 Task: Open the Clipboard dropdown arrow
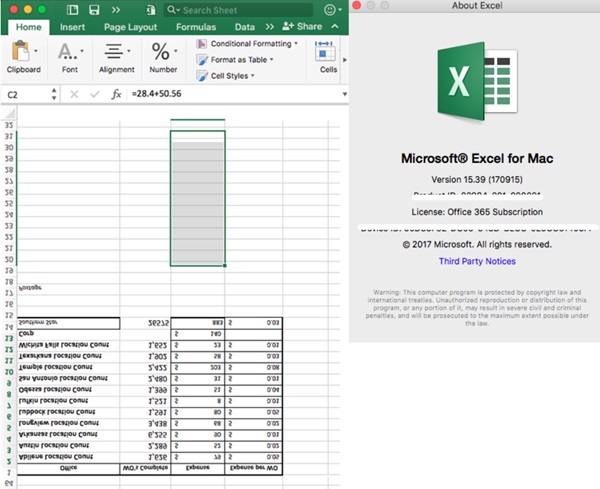(x=36, y=51)
